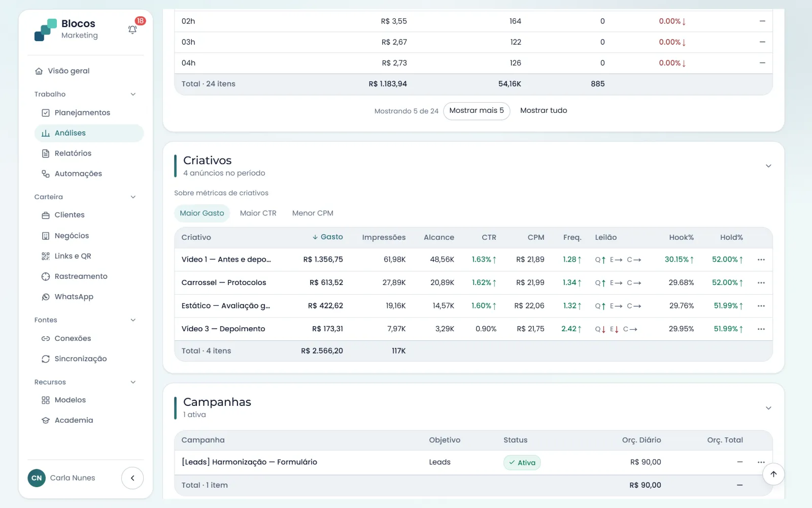Screen dimensions: 812x508
Task: Open options for the Harmonização campaign row
Action: [761, 462]
